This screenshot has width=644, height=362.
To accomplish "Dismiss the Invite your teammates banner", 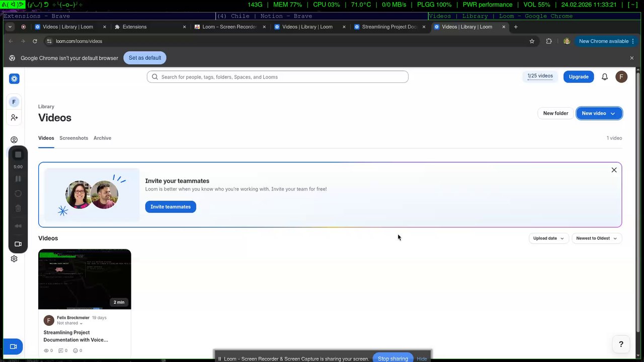I will pyautogui.click(x=614, y=170).
